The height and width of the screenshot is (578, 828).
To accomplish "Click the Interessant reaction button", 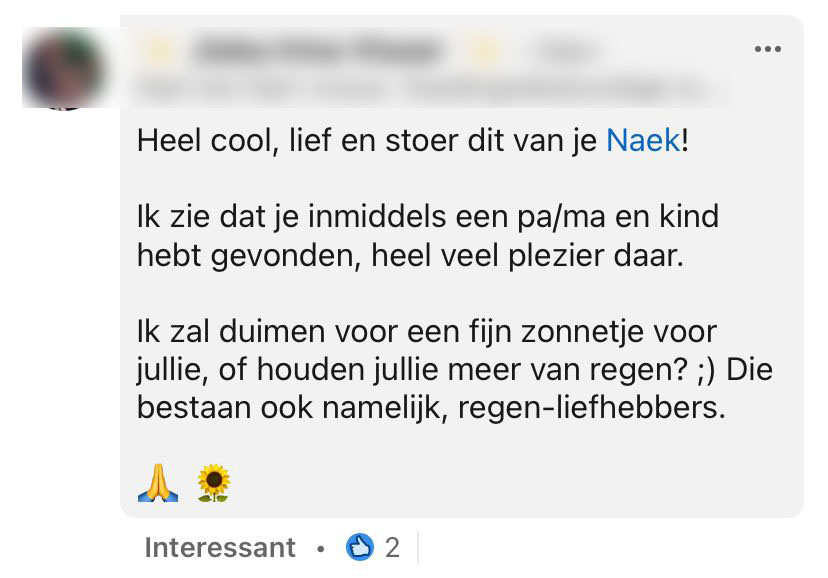I will click(220, 548).
